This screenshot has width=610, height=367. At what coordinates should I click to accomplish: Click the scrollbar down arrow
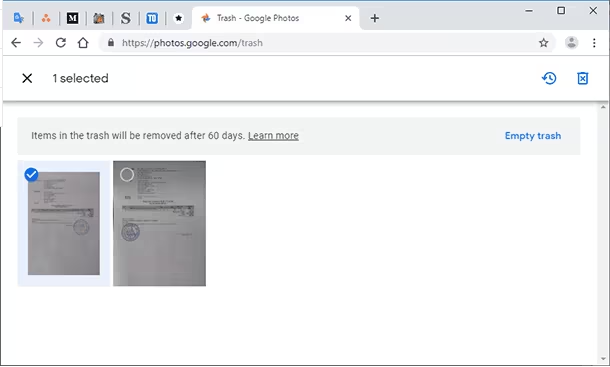[603, 359]
